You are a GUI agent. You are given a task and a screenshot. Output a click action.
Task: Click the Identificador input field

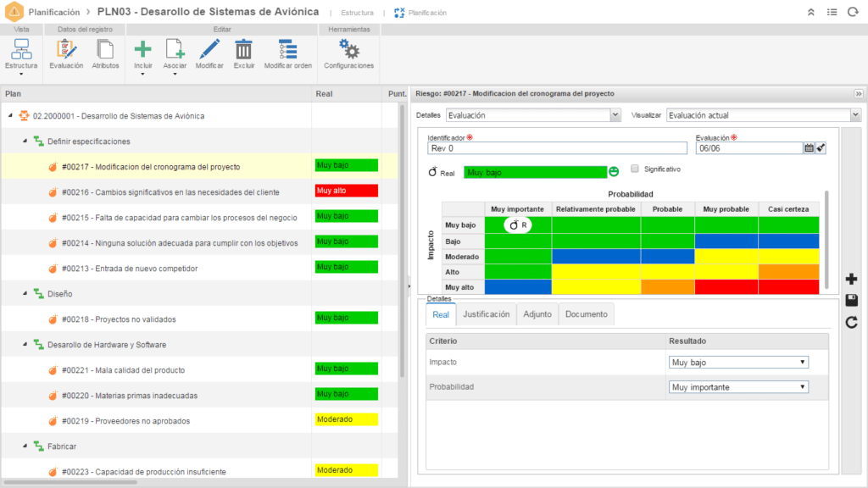(557, 148)
